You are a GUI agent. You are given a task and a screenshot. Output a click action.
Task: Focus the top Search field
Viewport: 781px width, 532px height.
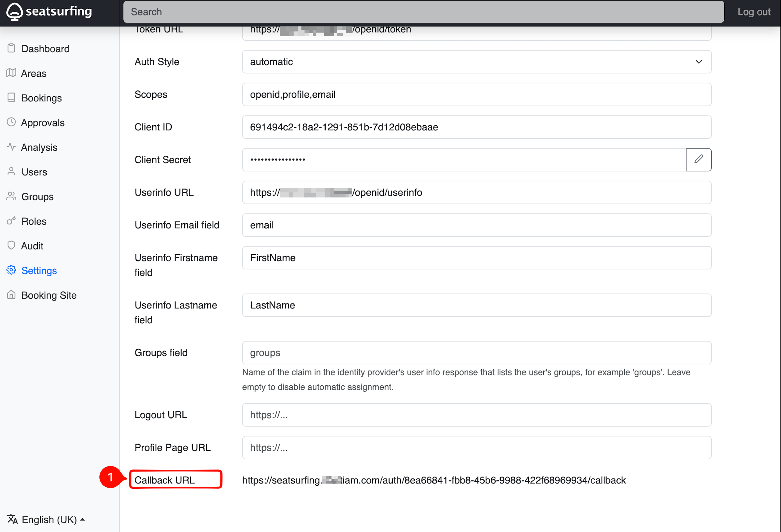tap(423, 12)
